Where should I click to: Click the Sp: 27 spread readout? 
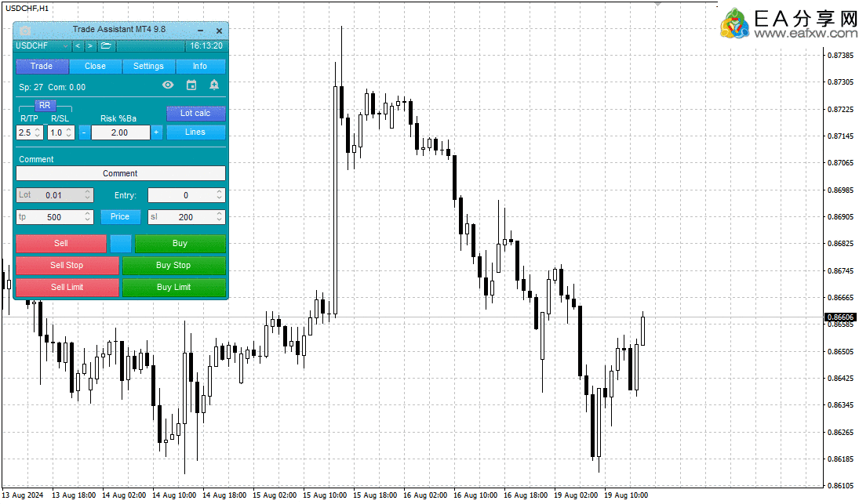point(31,88)
